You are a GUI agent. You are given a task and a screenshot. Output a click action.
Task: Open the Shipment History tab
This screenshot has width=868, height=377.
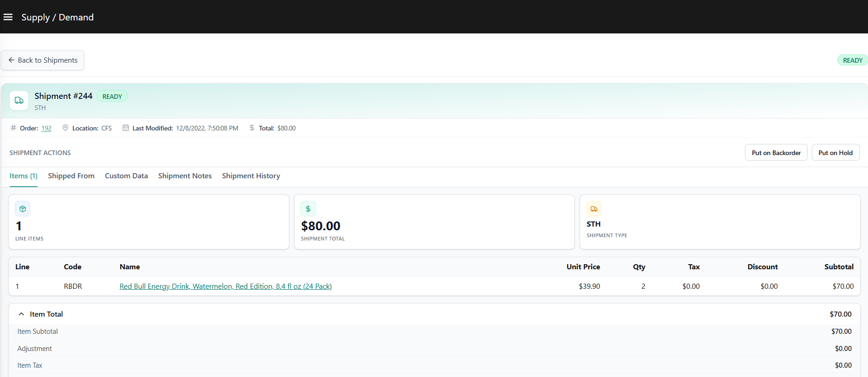[x=251, y=176]
